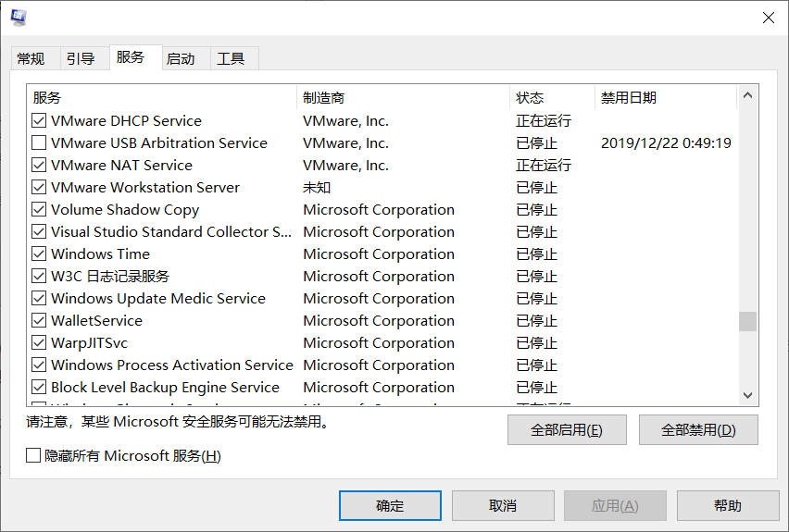Click the scrollbar down arrow
789x532 pixels.
(x=747, y=395)
